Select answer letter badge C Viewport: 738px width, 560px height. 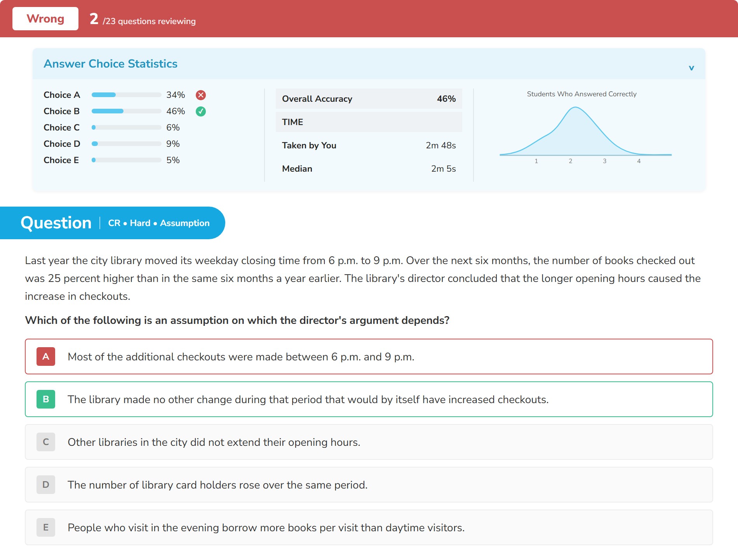tap(46, 442)
